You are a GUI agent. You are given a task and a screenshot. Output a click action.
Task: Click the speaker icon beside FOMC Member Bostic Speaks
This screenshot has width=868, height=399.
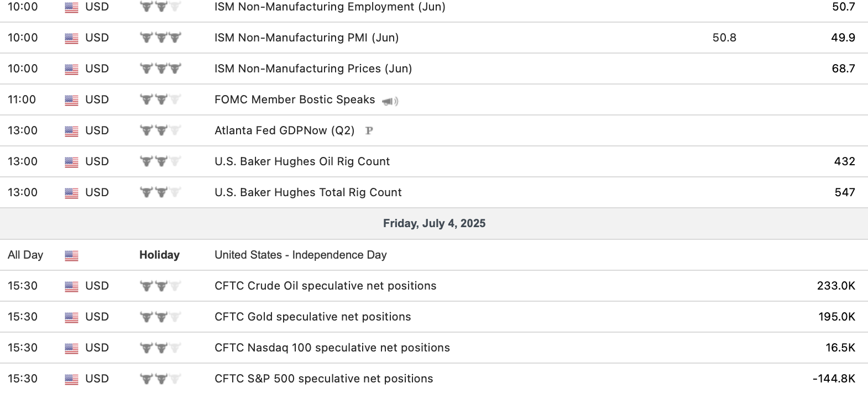[390, 101]
